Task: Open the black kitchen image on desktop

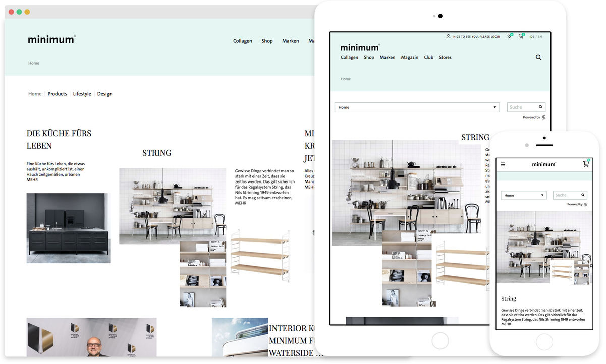Action: point(68,228)
